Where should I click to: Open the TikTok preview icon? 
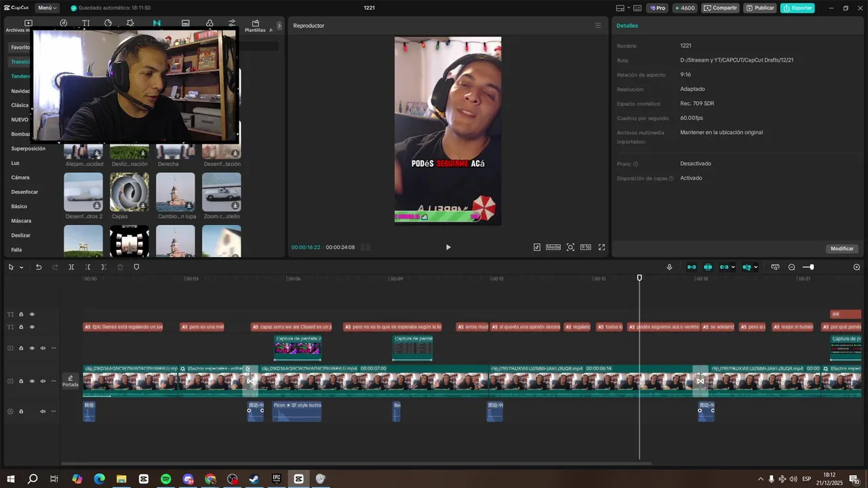point(537,247)
